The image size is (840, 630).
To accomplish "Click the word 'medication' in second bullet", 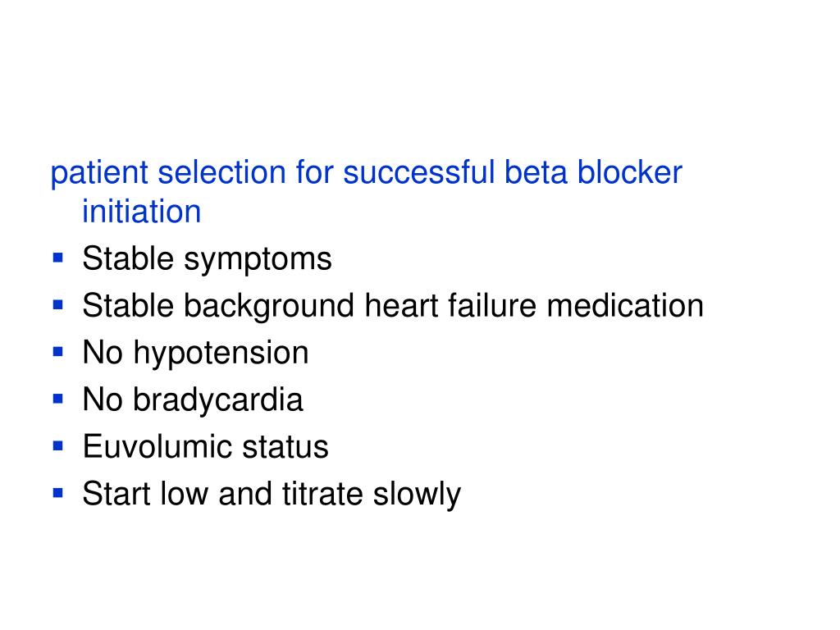I will (x=625, y=305).
